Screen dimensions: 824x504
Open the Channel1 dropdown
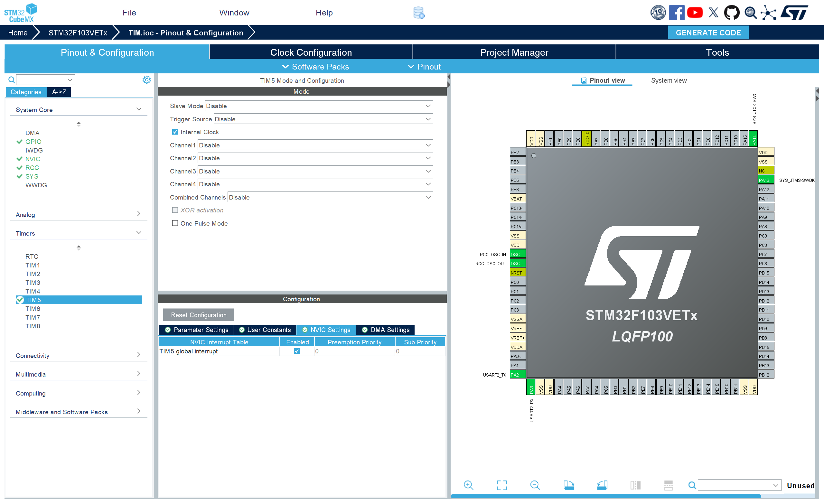point(315,145)
